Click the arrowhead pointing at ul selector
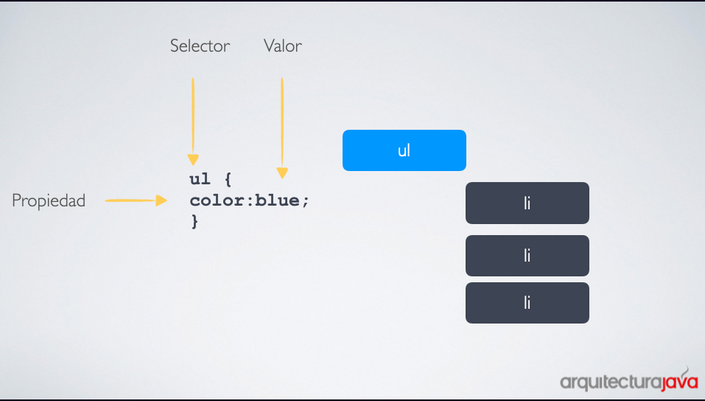Screen dimensions: 705x401 point(193,160)
